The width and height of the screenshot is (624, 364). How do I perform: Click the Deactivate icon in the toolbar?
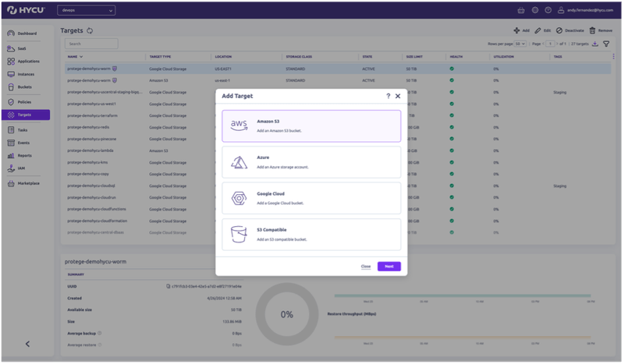tap(559, 30)
